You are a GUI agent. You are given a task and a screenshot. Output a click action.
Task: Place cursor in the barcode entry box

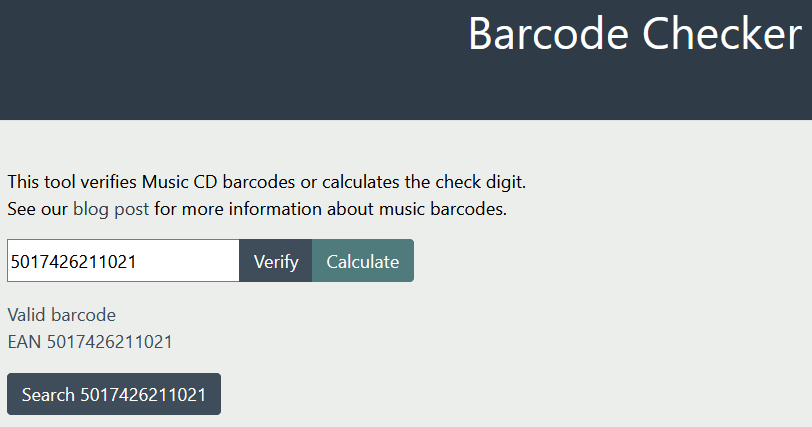[x=122, y=261]
